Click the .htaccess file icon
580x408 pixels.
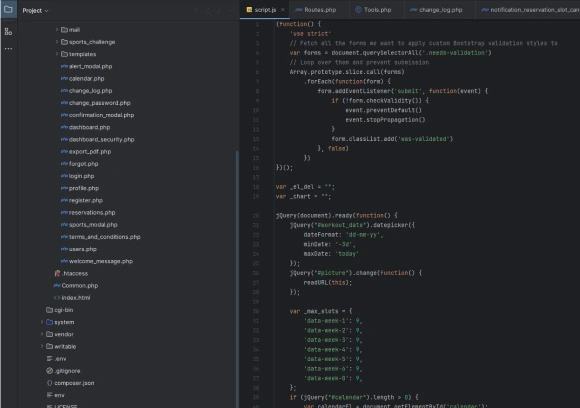click(x=57, y=273)
